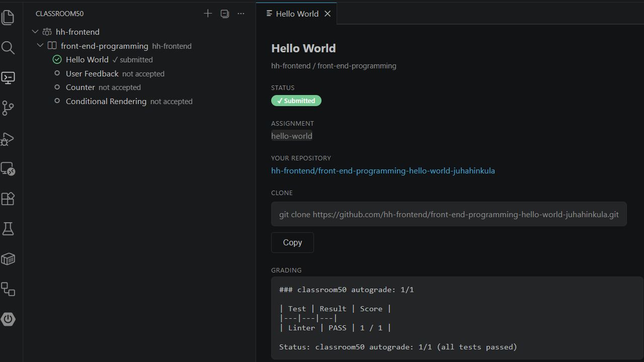Close the Hello World tab
The image size is (644, 362).
(328, 14)
